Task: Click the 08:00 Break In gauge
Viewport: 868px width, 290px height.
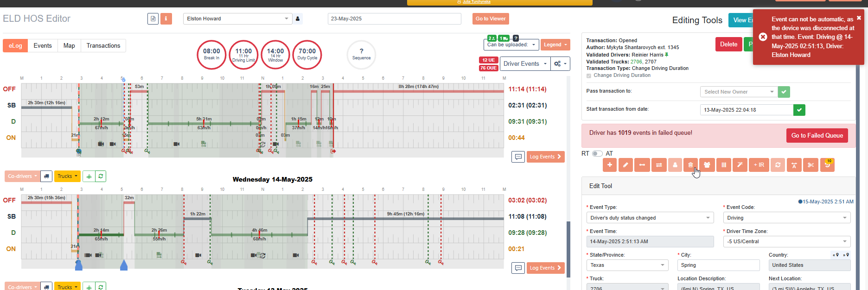Action: coord(211,55)
